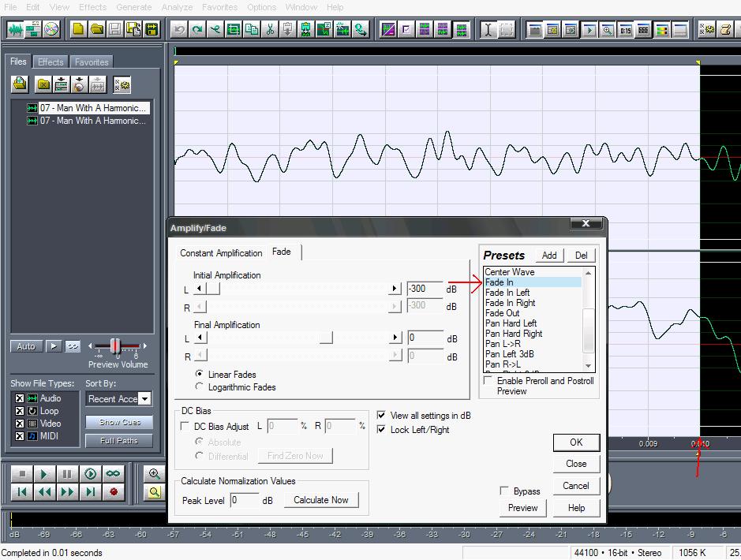
Task: Enable Preroll and Postroll Preview checkbox
Action: (x=488, y=380)
